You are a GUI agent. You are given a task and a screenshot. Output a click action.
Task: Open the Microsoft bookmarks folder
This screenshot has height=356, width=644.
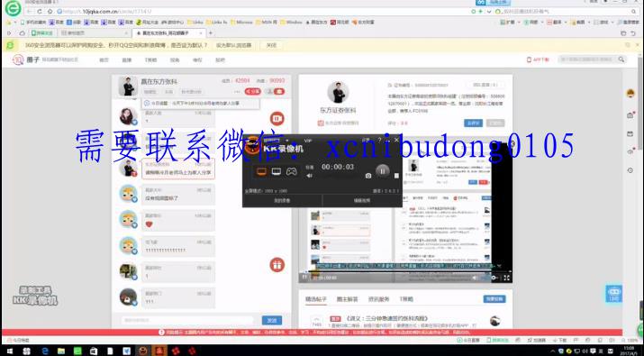241,23
